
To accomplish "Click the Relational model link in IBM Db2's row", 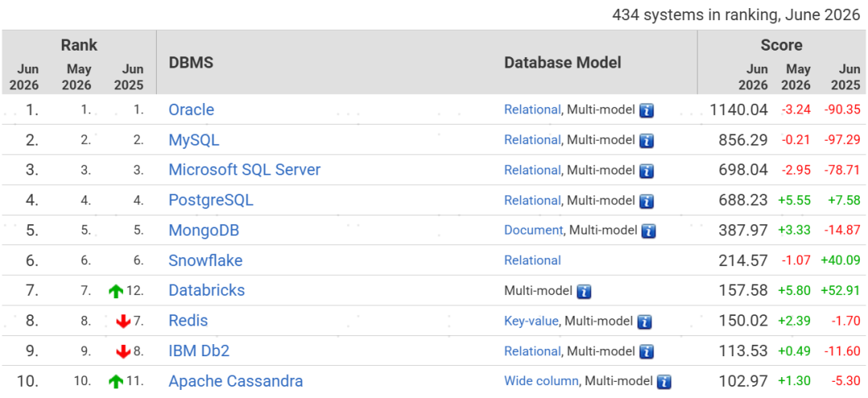I will (x=532, y=351).
